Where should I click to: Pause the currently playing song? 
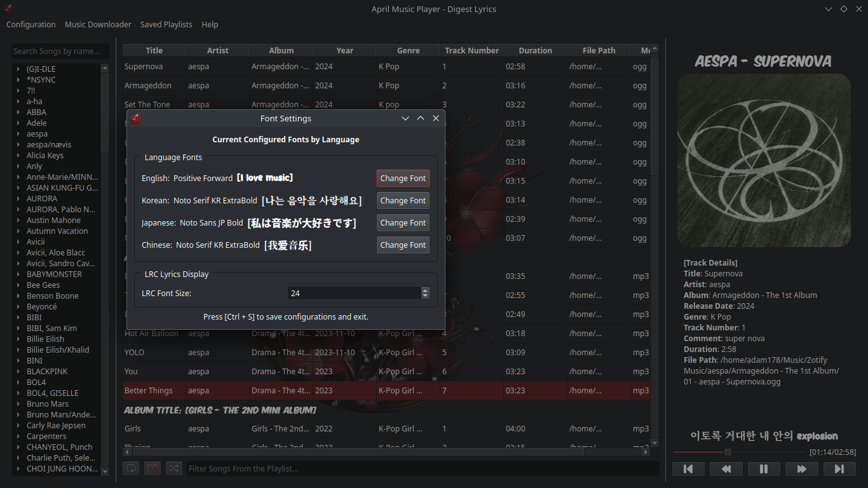(x=764, y=468)
